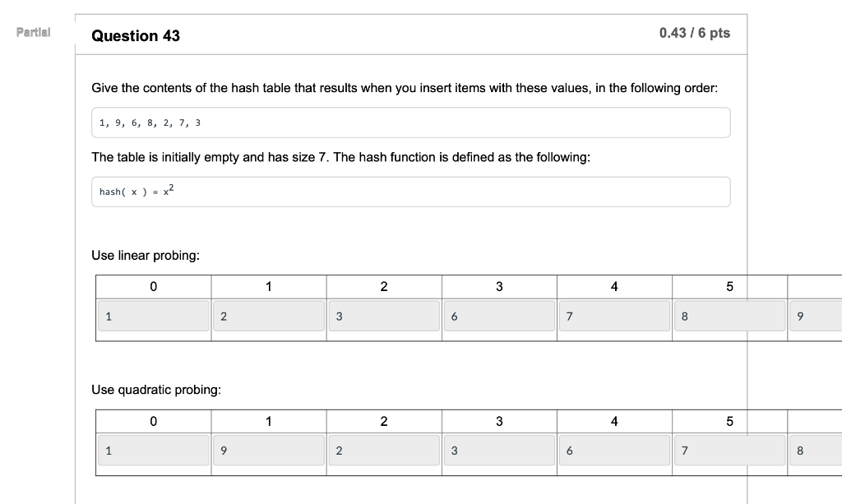Select the hash function definition box
This screenshot has width=842, height=504.
410,191
